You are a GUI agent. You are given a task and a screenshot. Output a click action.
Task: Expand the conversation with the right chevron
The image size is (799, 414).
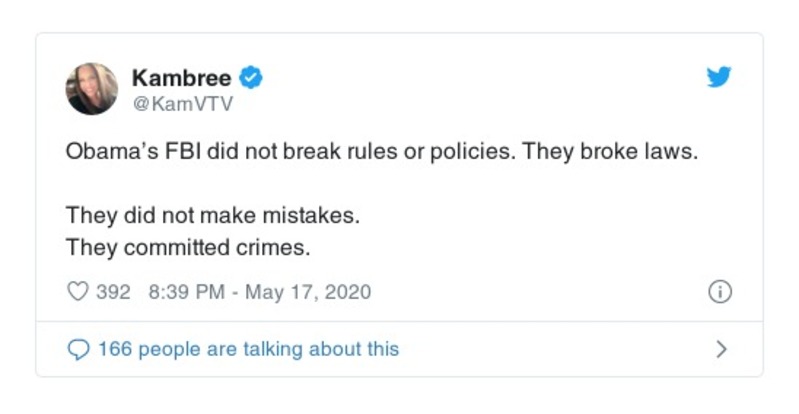point(721,349)
